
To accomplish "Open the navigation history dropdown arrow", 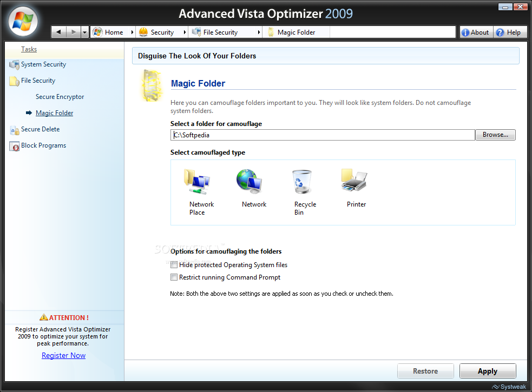I will pos(85,32).
